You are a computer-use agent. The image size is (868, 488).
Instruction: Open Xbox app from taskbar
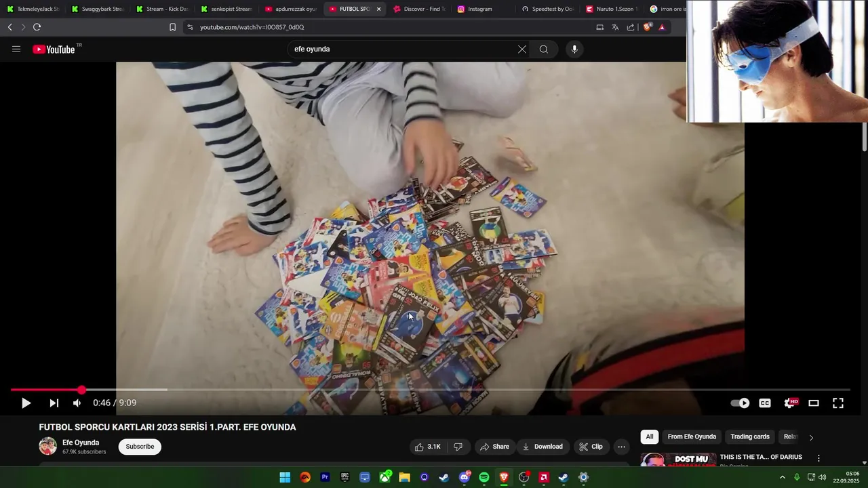384,477
